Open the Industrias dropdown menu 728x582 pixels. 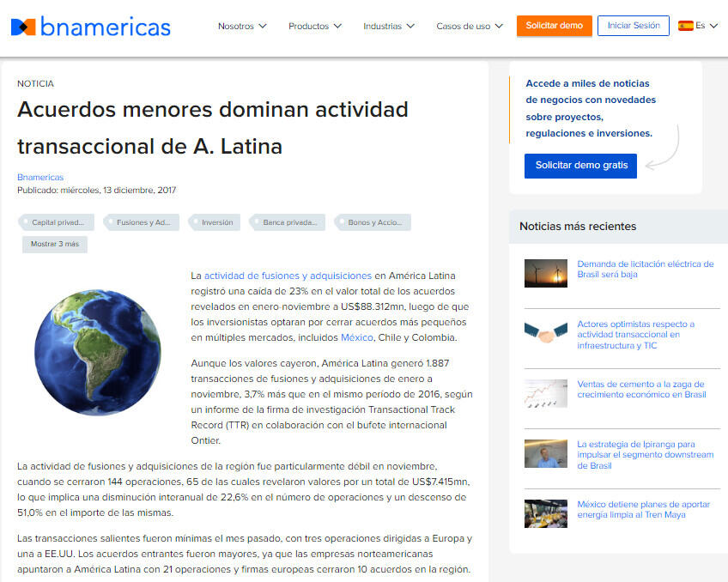click(388, 26)
